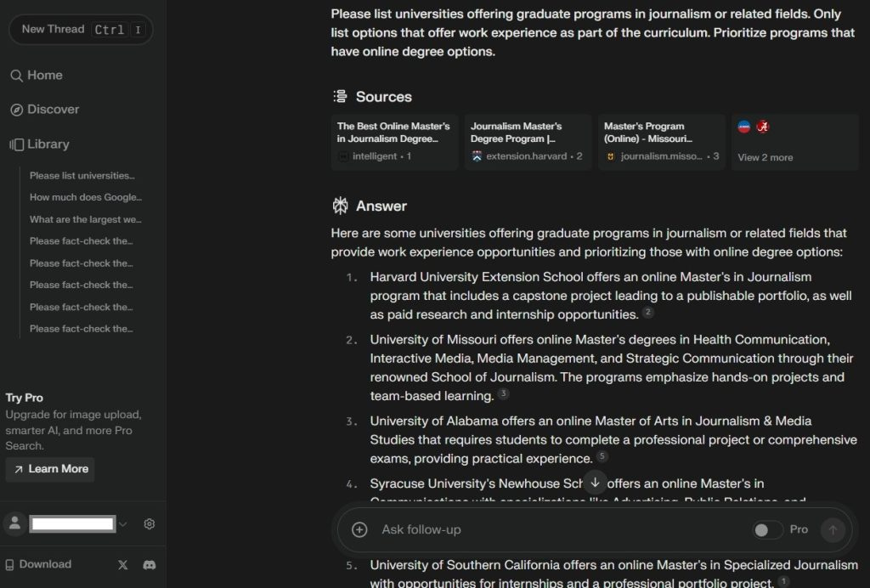Click citation 2 after Harvard paragraph
Image resolution: width=870 pixels, height=588 pixels.
coord(647,312)
